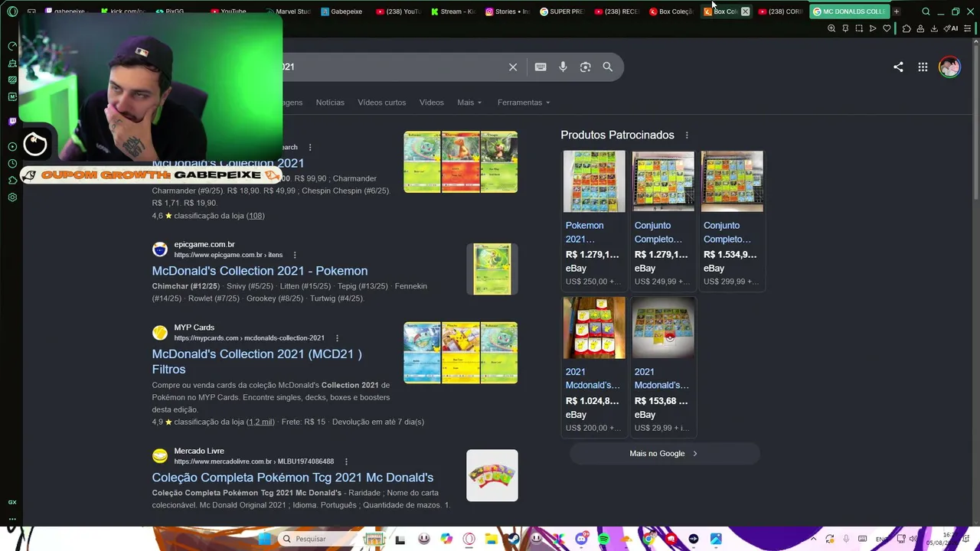Open more options for Mercado Livre result
The width and height of the screenshot is (980, 551).
pos(346,461)
